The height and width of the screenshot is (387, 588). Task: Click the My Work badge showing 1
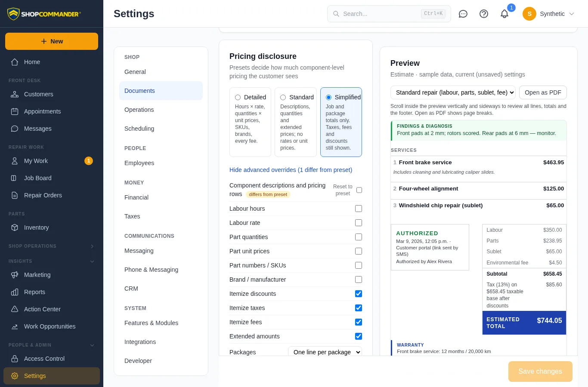coord(89,161)
